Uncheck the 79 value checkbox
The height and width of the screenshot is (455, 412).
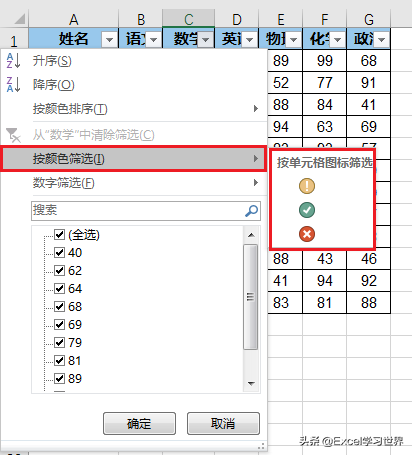pyautogui.click(x=59, y=342)
